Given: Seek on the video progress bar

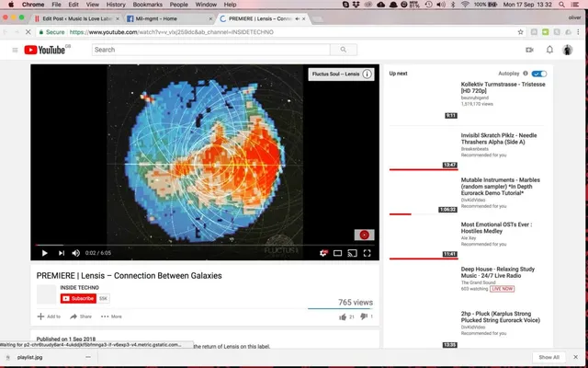Looking at the screenshot, I should (205, 245).
